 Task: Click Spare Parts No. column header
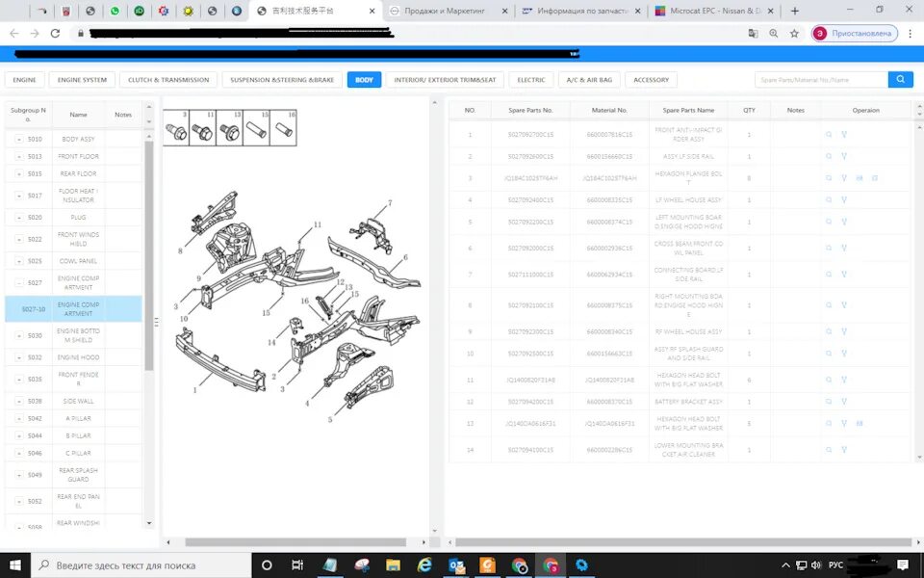pos(530,110)
